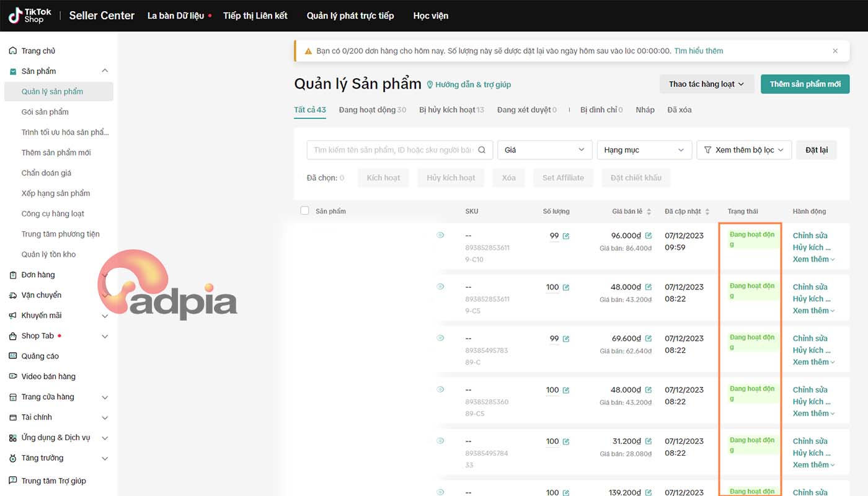This screenshot has height=496, width=868.
Task: Click the Trung tâm Trợ giúp icon
Action: point(13,480)
